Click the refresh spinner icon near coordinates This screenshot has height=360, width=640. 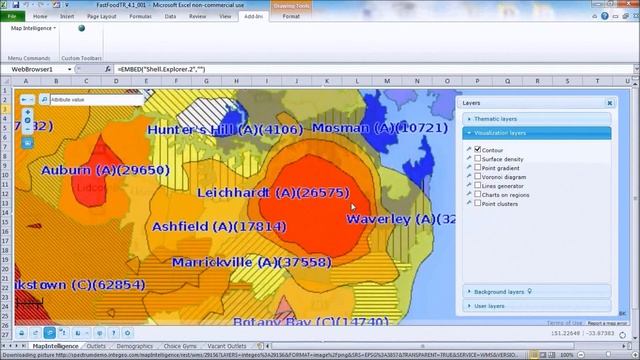tap(622, 335)
